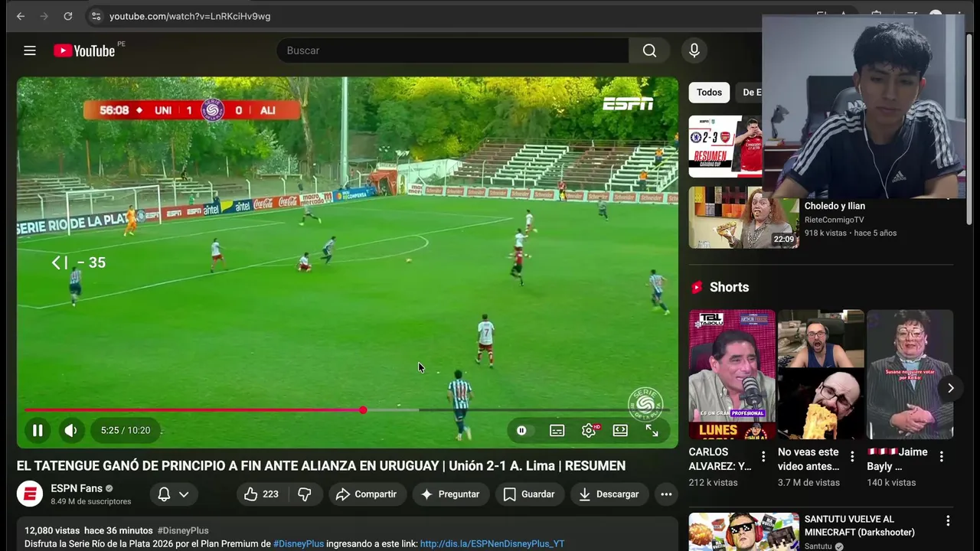Open Choledo y Ilian video title
980x551 pixels.
[835, 206]
